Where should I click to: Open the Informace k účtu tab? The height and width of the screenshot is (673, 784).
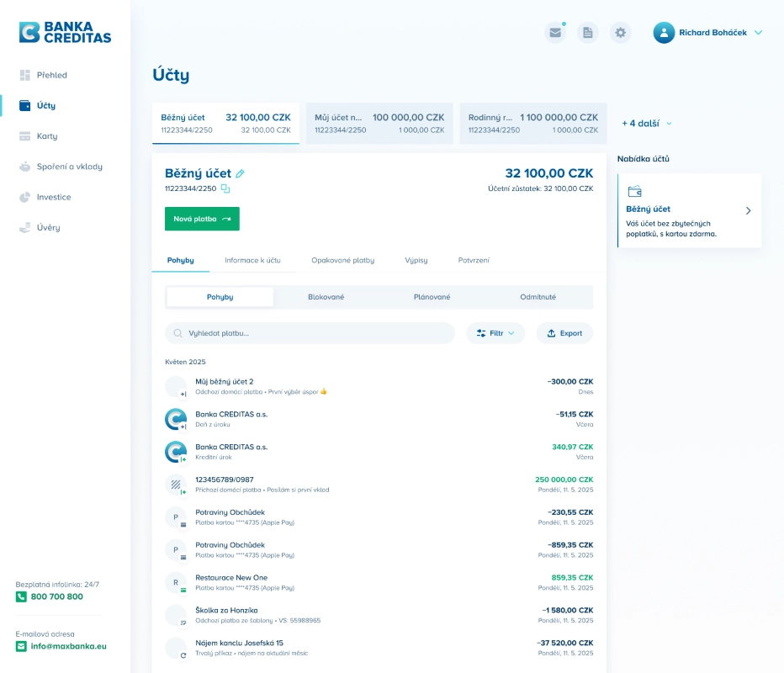[252, 260]
